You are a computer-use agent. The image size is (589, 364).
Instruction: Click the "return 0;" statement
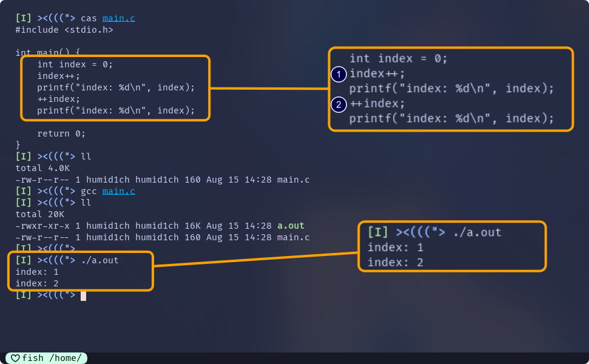click(61, 133)
